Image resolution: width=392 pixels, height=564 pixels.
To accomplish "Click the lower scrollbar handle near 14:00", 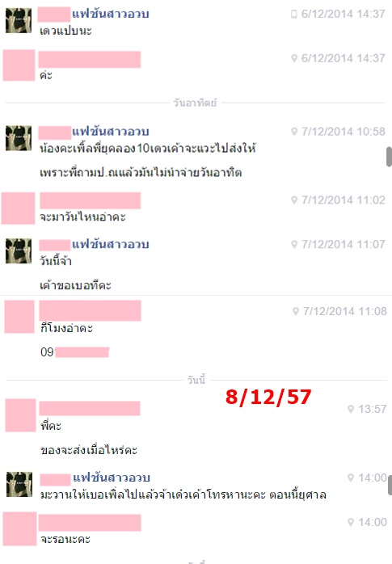I will 390,486.
